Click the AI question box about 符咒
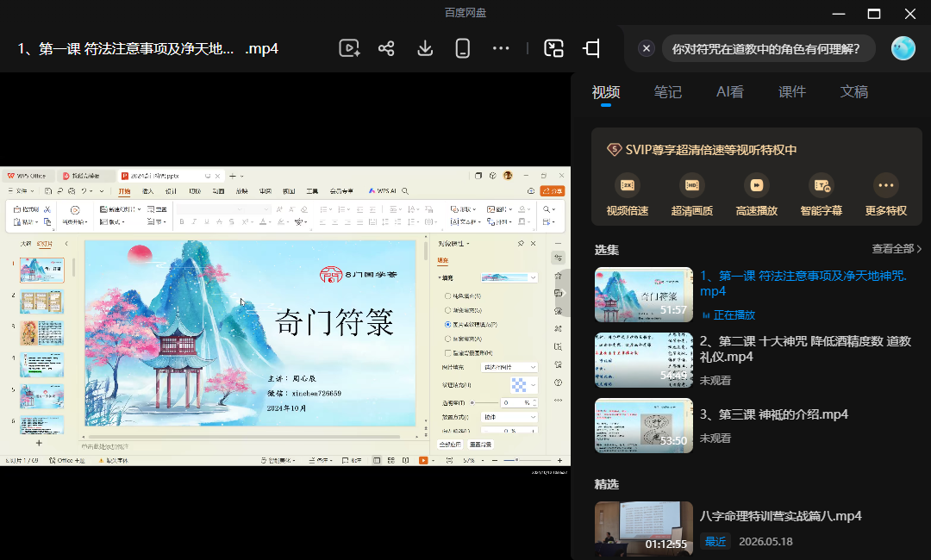This screenshot has height=560, width=931. click(x=766, y=48)
